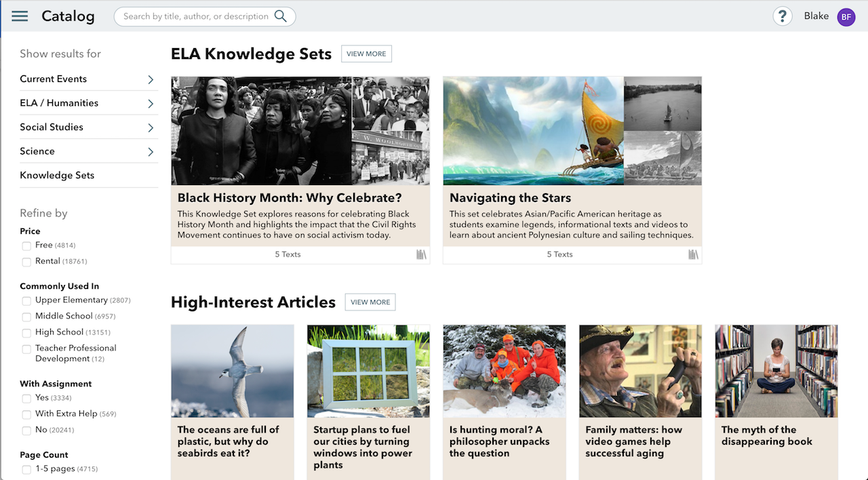The width and height of the screenshot is (868, 480).
Task: Click books icon on Black History Month card
Action: coord(422,254)
